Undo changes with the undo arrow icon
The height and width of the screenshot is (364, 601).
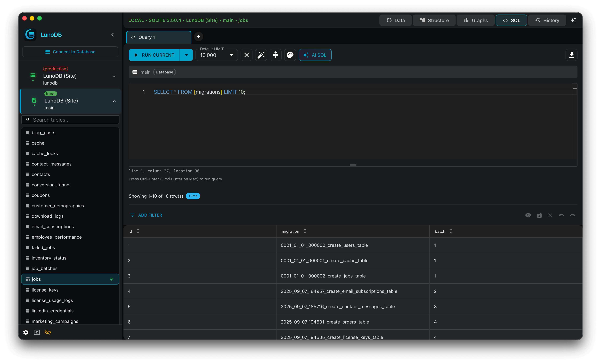click(561, 215)
